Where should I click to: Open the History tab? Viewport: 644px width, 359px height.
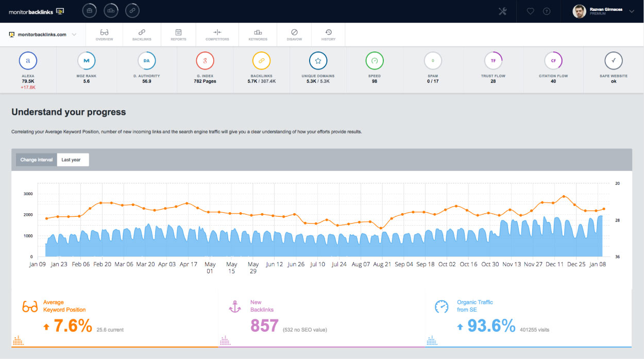328,35
